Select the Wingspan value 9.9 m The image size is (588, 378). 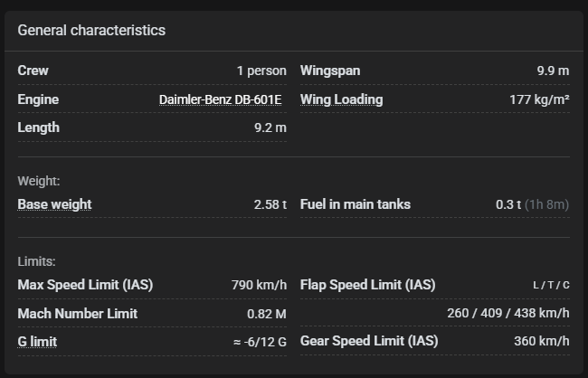pyautogui.click(x=553, y=71)
